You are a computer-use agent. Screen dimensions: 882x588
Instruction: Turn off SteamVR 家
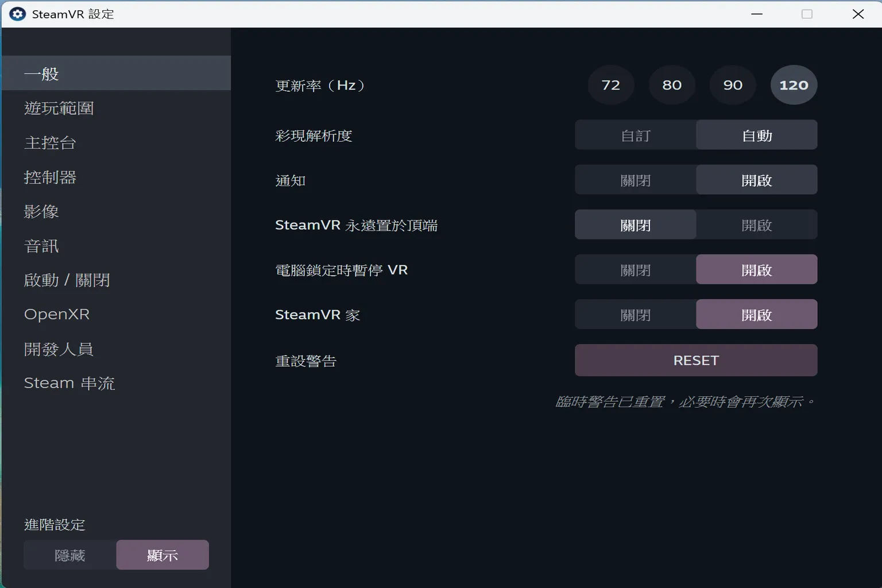[635, 314]
